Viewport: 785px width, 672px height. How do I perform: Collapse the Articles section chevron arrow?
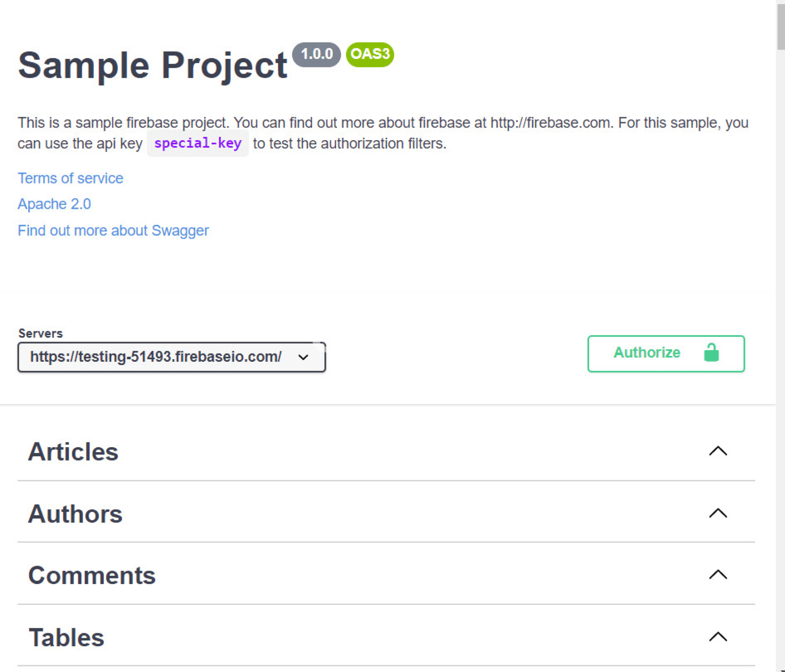click(x=718, y=451)
